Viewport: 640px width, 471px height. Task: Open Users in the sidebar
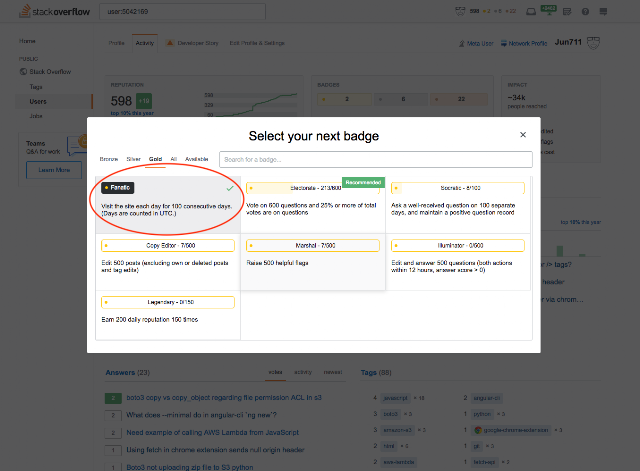(x=38, y=101)
